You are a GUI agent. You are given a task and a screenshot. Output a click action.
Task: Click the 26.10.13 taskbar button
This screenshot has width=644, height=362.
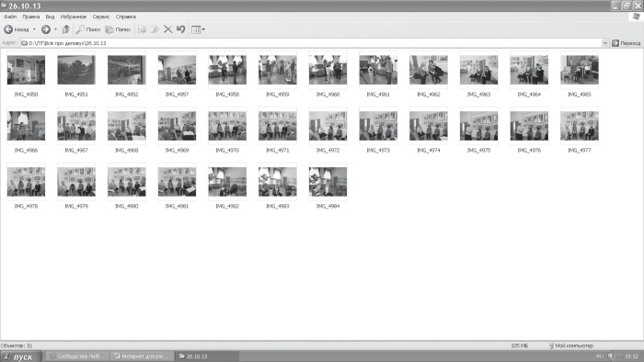[x=207, y=356]
